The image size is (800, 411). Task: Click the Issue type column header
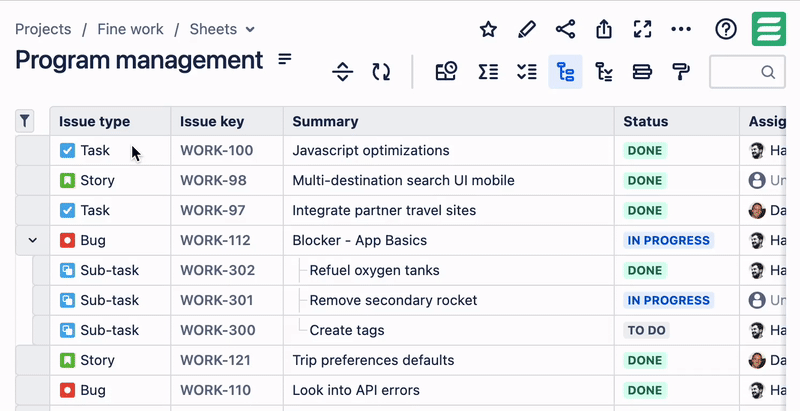[x=110, y=121]
